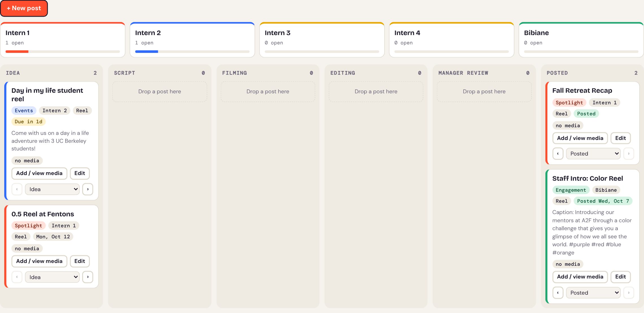Open stage dropdown on 'Day in my life' card

52,189
